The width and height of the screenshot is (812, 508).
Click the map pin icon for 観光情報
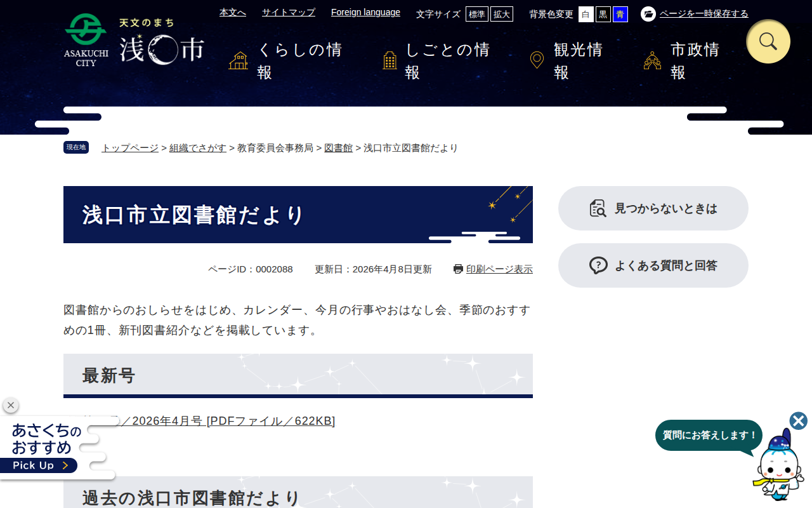coord(537,60)
